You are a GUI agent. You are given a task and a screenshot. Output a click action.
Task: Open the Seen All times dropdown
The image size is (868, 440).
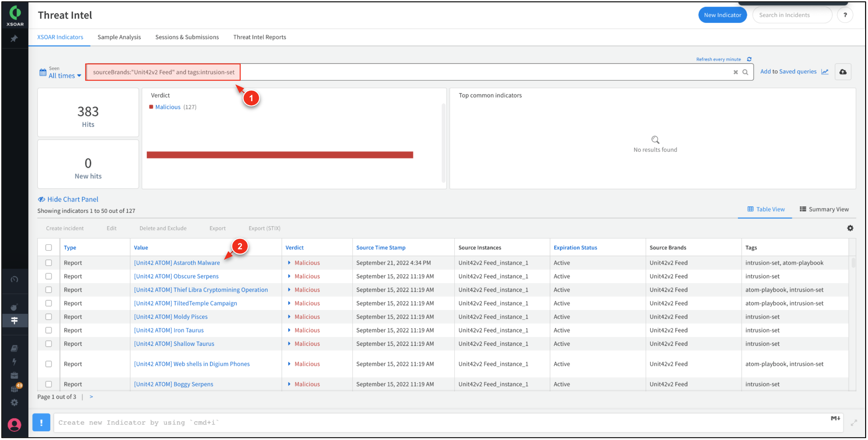point(65,76)
